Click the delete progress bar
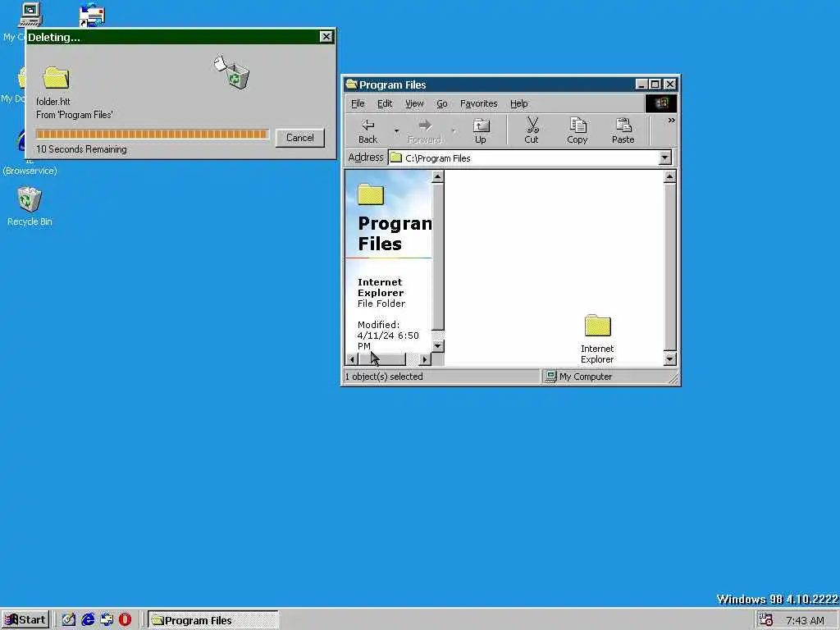840x630 pixels. 152,134
